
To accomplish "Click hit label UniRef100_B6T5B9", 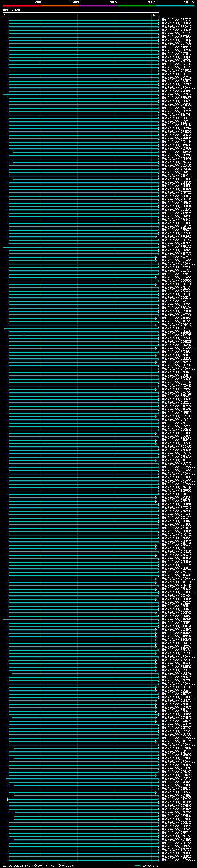I will 177,43.
